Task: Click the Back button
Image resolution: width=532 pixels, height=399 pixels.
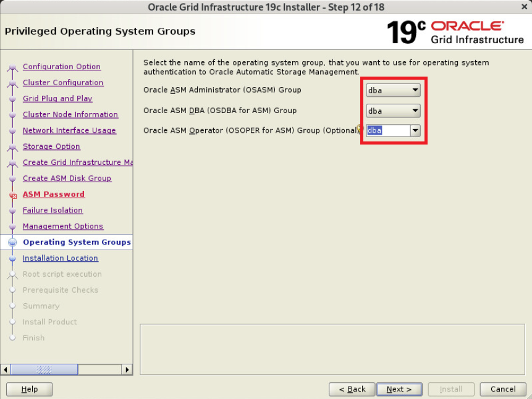Action: pyautogui.click(x=352, y=389)
